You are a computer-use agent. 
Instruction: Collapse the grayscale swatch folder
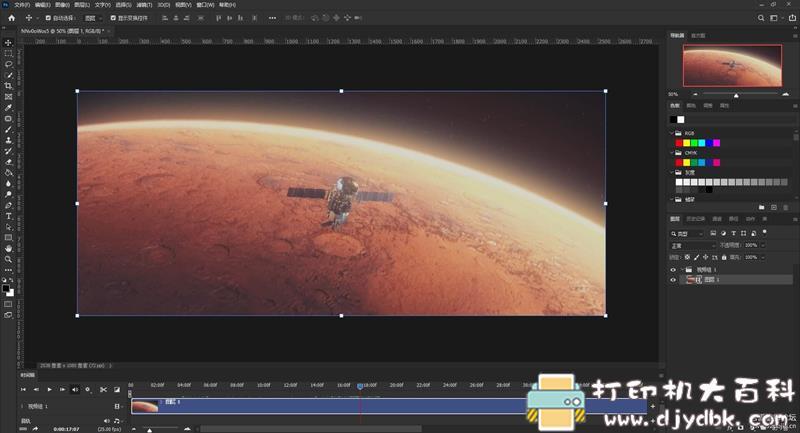pyautogui.click(x=672, y=172)
